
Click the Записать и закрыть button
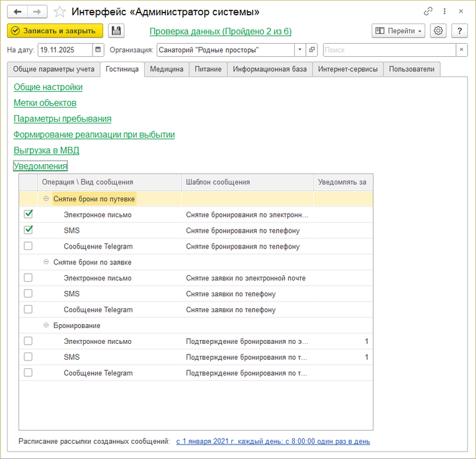[55, 31]
